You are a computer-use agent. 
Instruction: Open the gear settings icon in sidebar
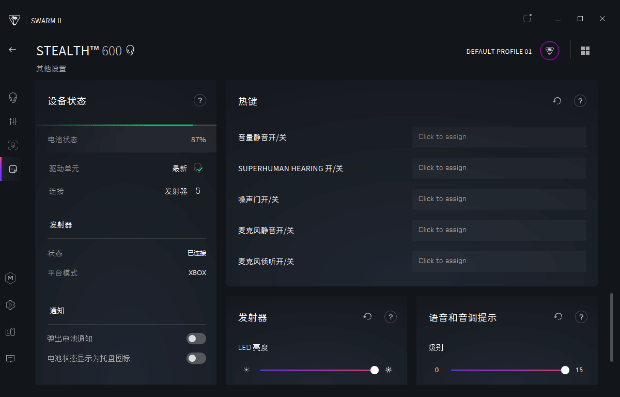[11, 305]
